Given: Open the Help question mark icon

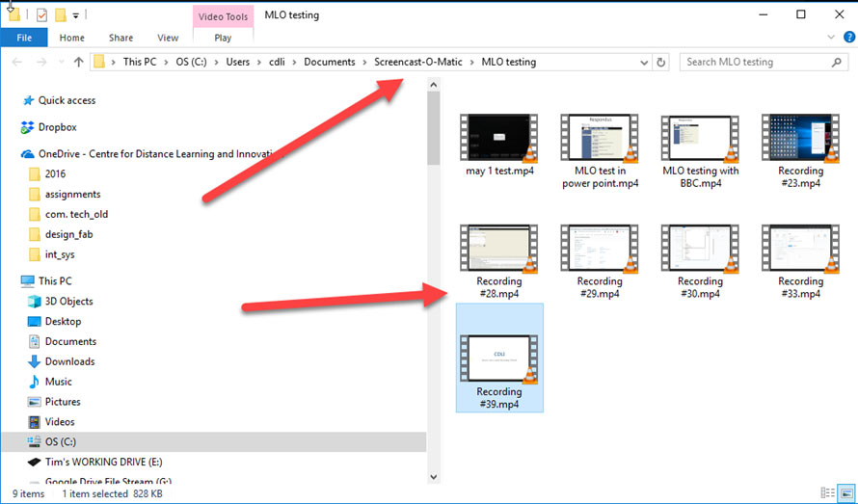Looking at the screenshot, I should pos(848,38).
